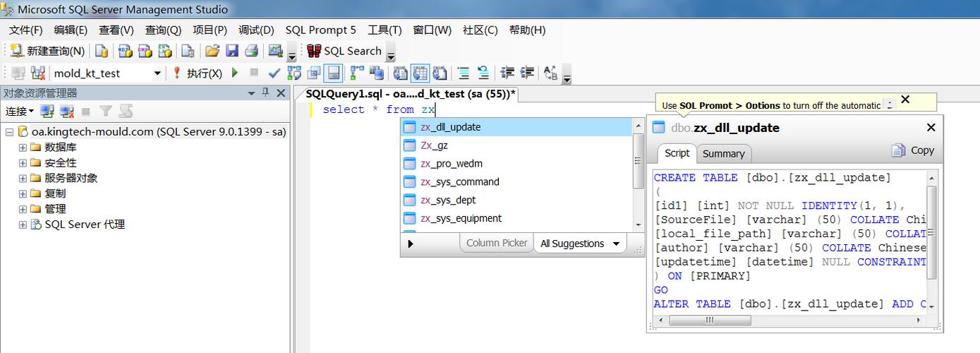The image size is (980, 353).
Task: Click Specify Values for Template Parameters icon
Action: pos(551,73)
